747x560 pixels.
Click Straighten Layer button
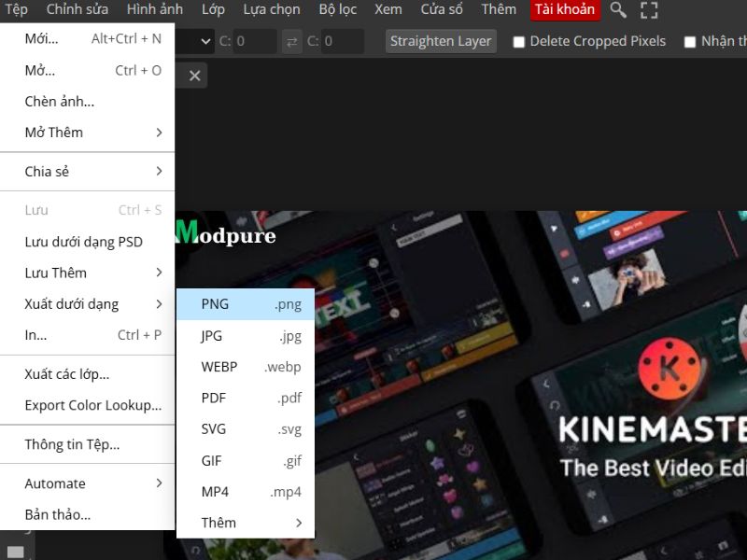pos(441,41)
